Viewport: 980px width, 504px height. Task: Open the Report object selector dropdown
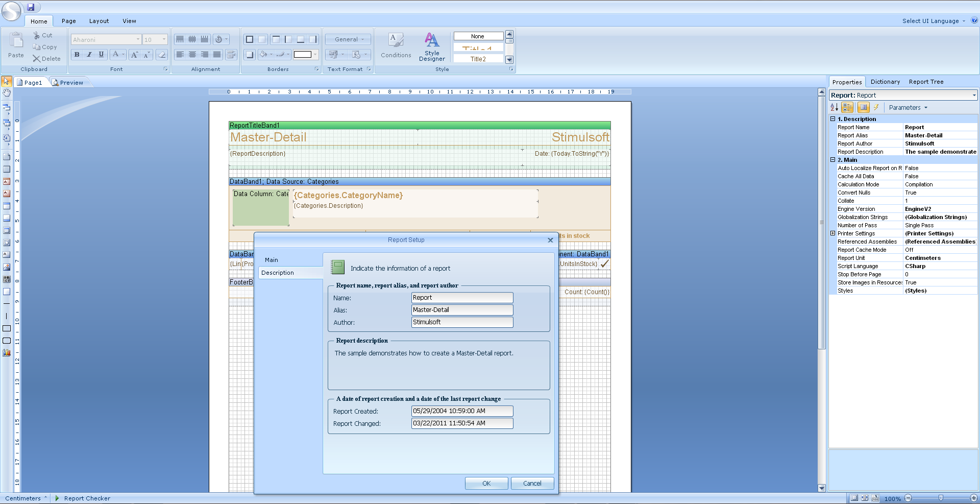974,95
